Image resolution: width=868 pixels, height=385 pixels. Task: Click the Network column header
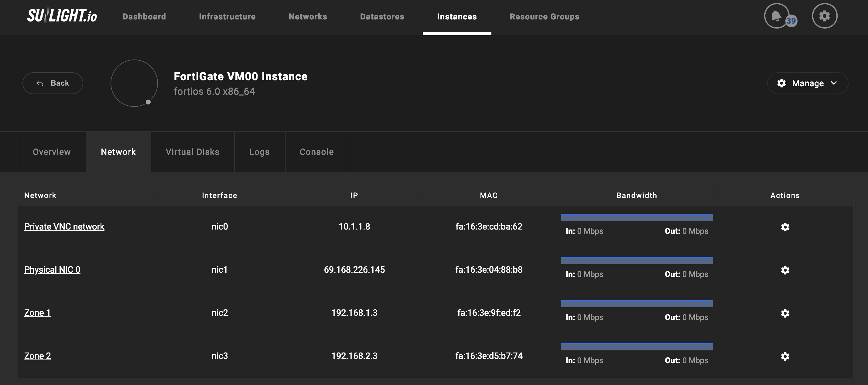coord(40,195)
